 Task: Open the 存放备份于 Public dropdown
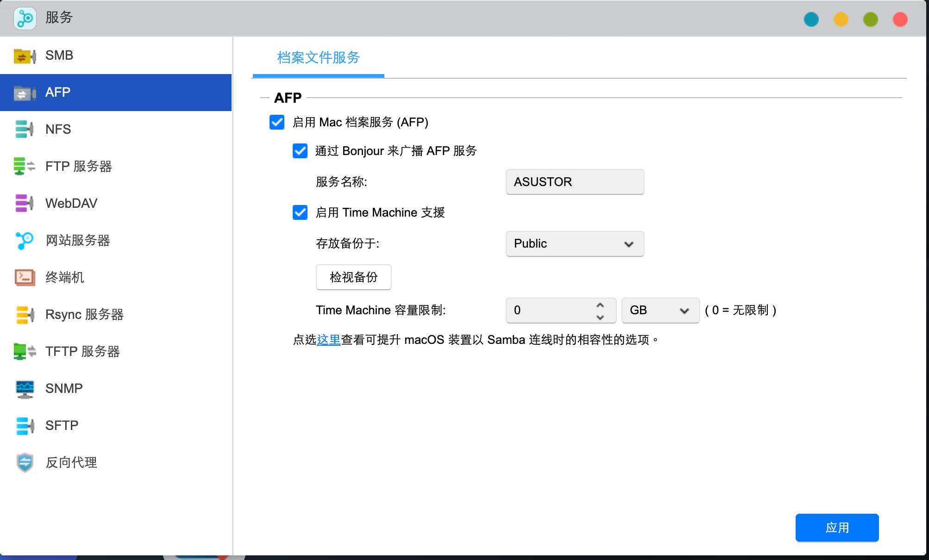point(575,244)
